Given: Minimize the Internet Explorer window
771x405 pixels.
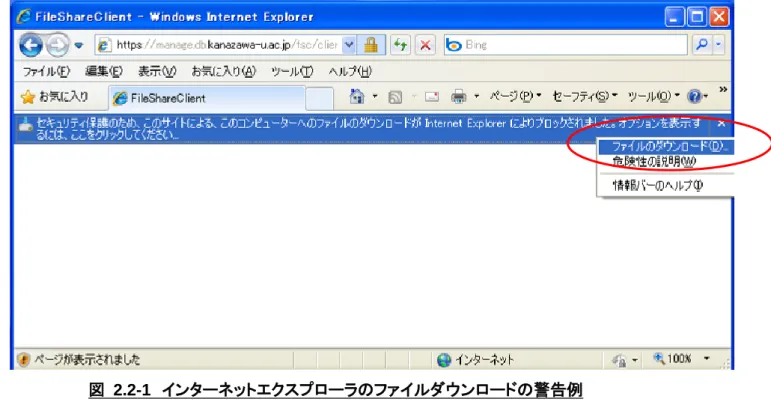Looking at the screenshot, I should [674, 17].
